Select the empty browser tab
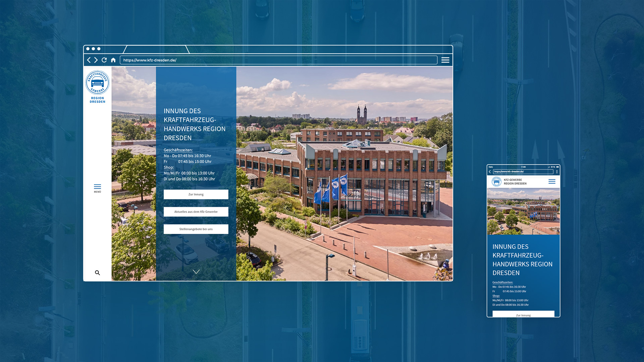644x362 pixels. pyautogui.click(x=156, y=50)
